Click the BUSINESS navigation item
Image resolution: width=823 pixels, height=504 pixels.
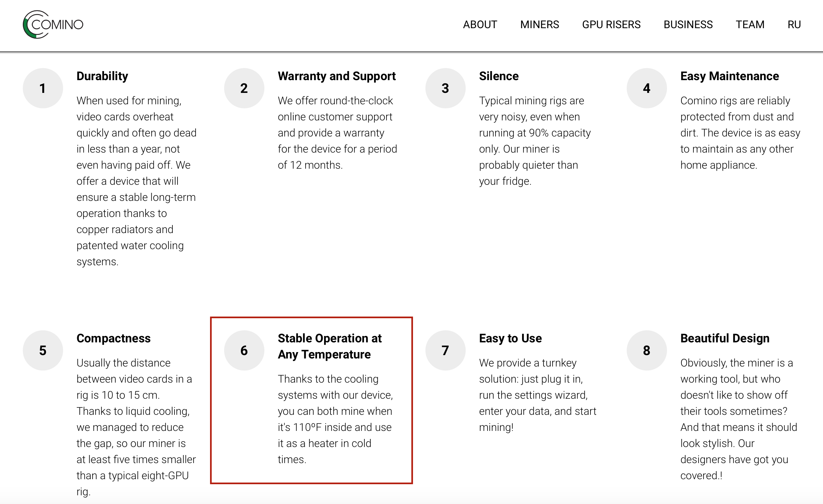click(x=687, y=25)
